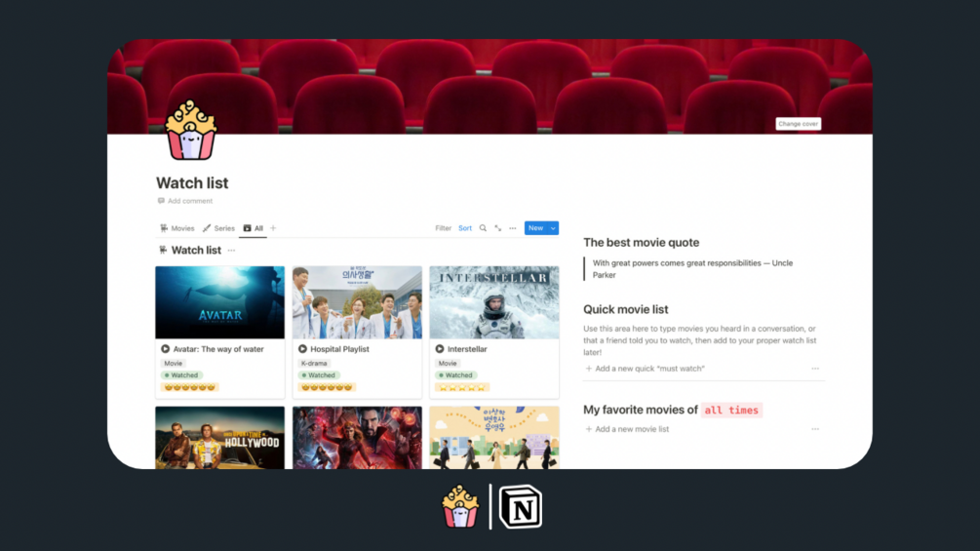Click the Notion logo at the bottom

(521, 507)
